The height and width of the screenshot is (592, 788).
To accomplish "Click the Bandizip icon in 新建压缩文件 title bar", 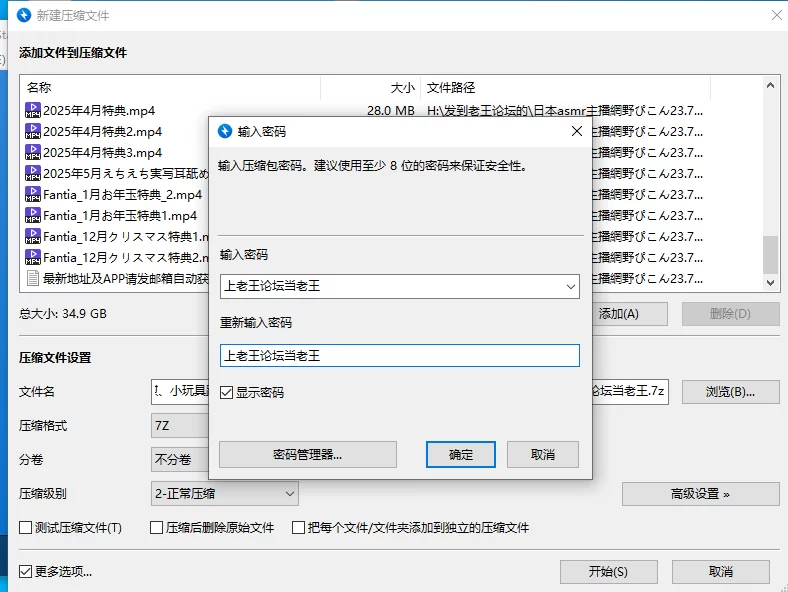I will [25, 15].
